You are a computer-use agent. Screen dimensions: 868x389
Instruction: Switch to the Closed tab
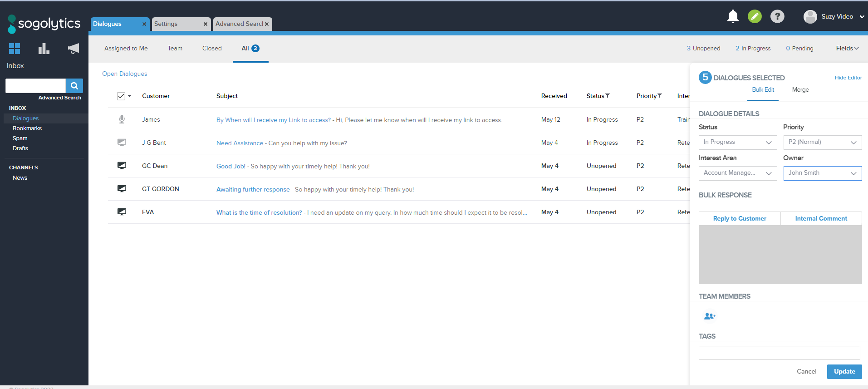click(x=212, y=49)
